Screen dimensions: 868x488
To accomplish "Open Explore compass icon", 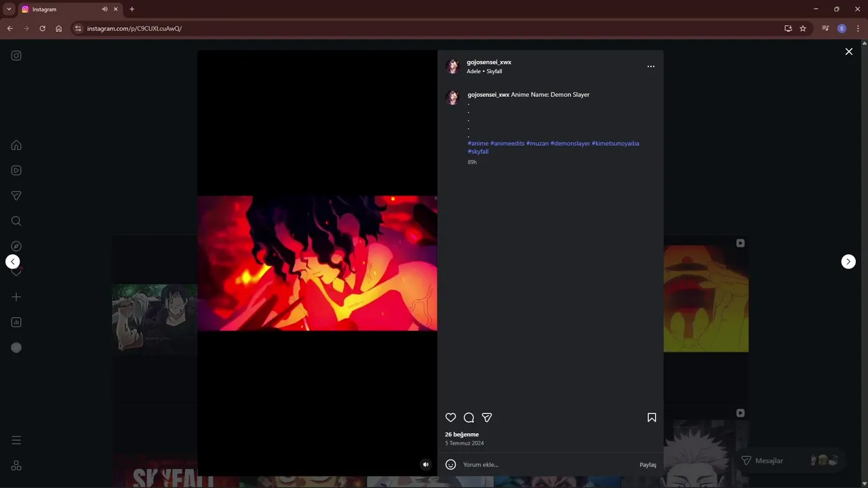I will point(16,246).
